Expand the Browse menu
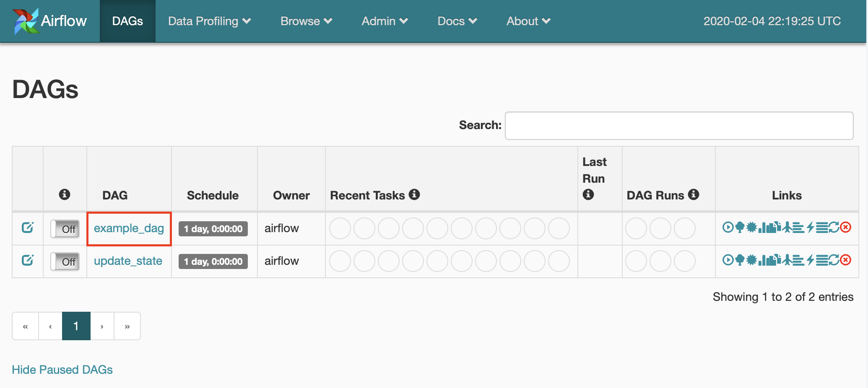The height and width of the screenshot is (388, 868). coord(306,21)
